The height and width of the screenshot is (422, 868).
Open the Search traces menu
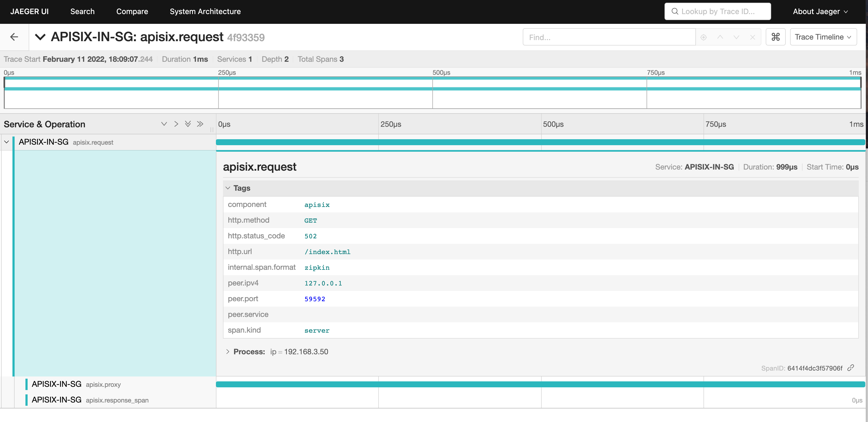click(x=82, y=11)
